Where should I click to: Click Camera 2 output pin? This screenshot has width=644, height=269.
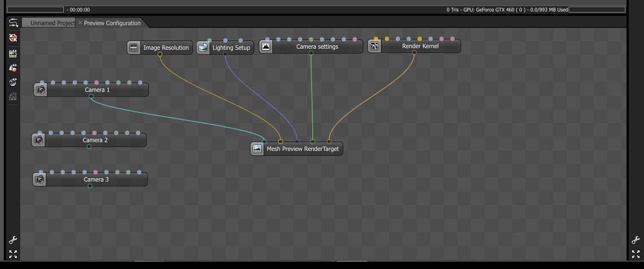(89, 147)
